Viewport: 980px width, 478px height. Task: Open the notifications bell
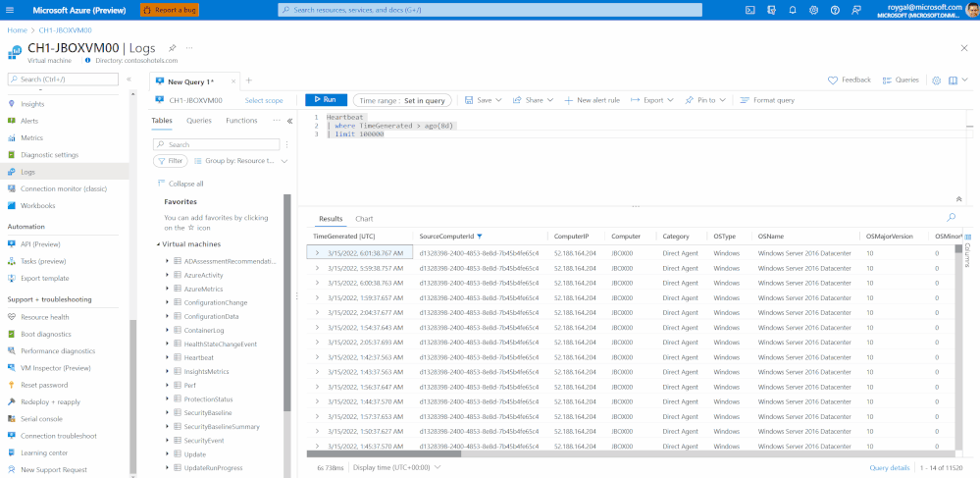pos(793,10)
